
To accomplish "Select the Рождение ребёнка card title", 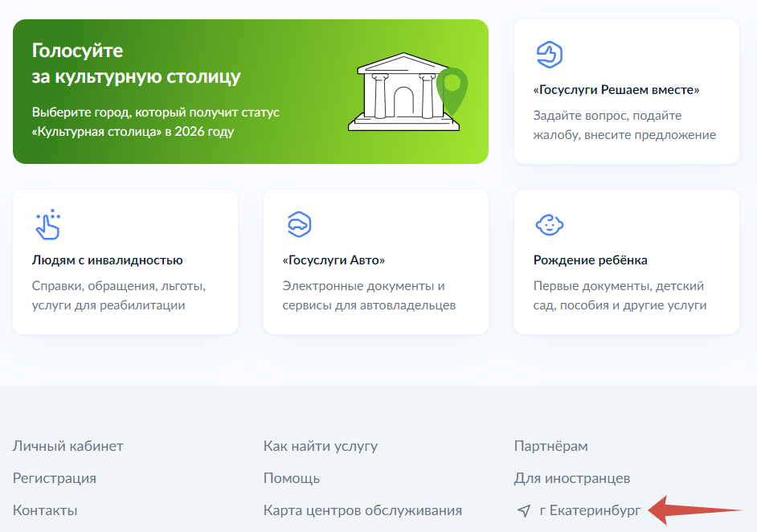I will (x=591, y=260).
